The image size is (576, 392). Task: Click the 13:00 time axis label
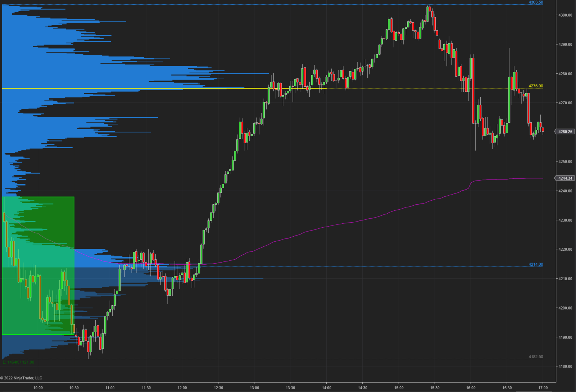click(254, 388)
